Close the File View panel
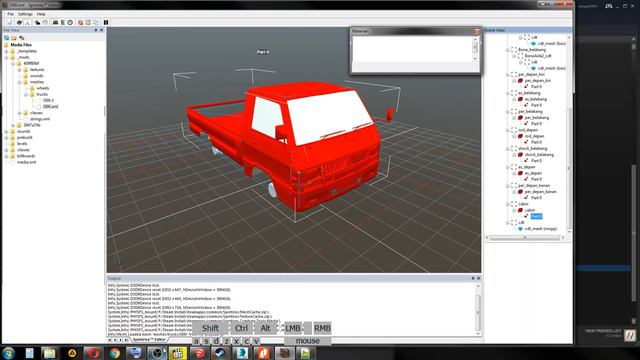 coord(102,30)
